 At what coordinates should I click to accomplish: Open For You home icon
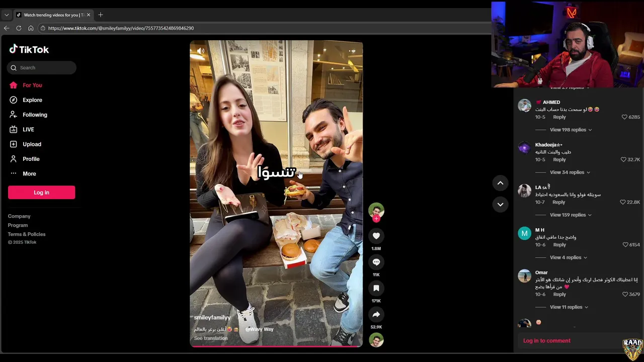pos(14,85)
